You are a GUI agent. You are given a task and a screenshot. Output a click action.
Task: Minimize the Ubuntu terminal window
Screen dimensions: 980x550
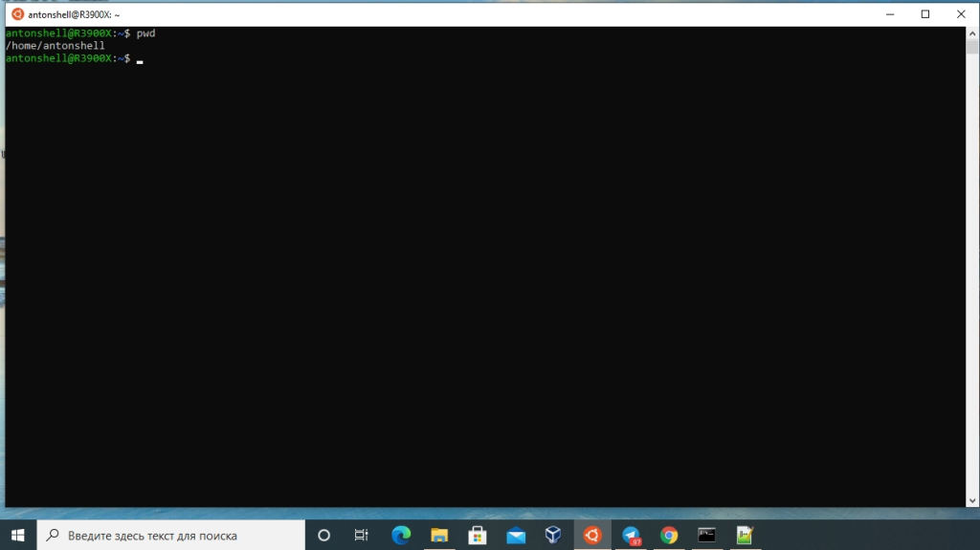890,13
